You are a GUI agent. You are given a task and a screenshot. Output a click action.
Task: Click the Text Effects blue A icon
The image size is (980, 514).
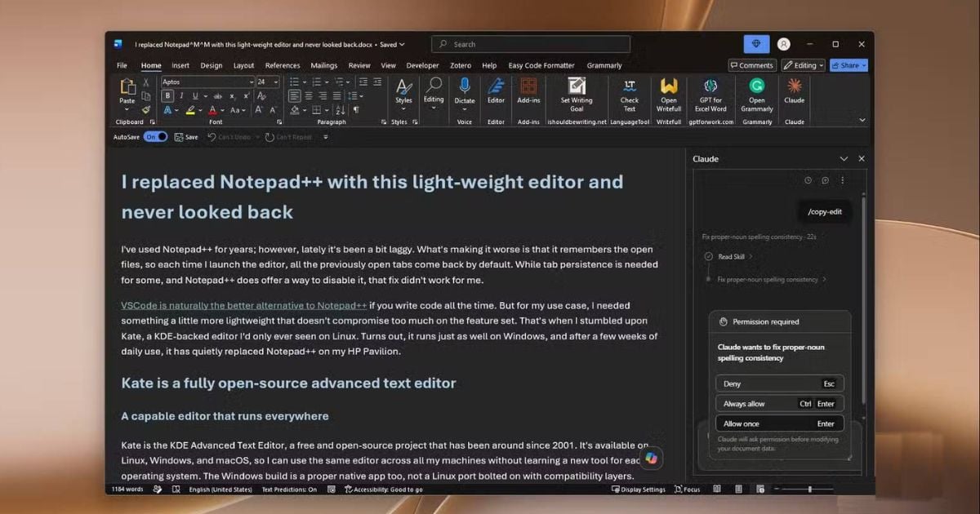[167, 110]
